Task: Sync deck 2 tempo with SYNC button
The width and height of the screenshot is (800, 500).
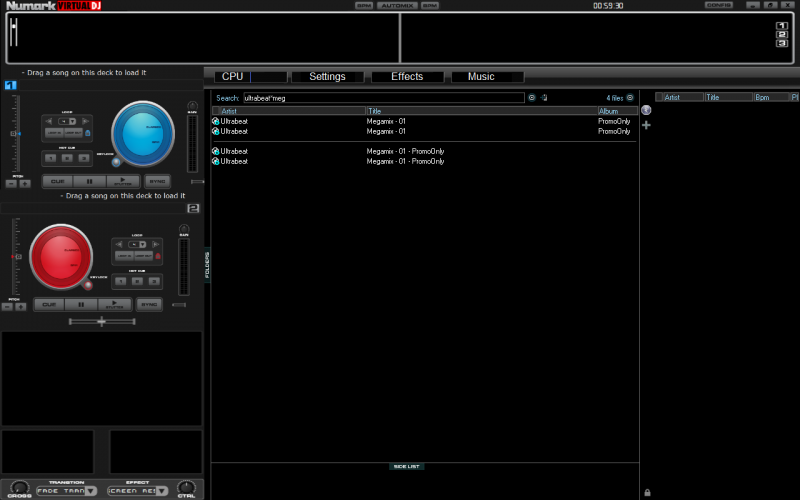Action: [x=149, y=305]
